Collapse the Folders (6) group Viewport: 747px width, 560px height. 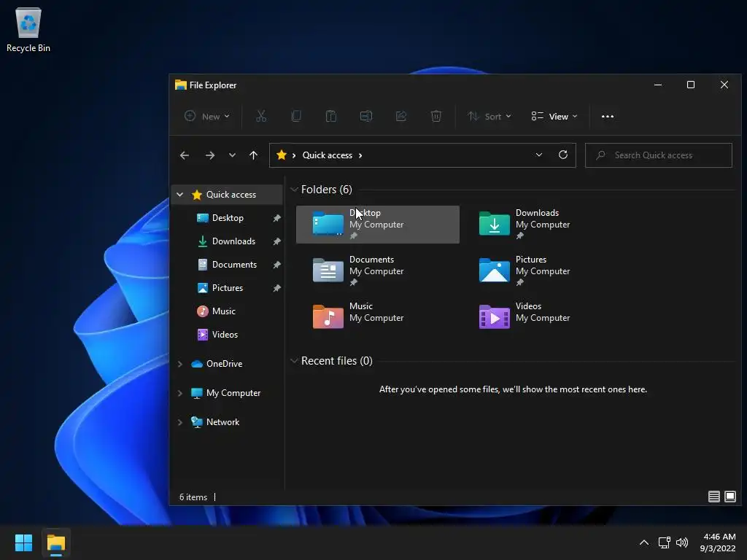click(294, 190)
